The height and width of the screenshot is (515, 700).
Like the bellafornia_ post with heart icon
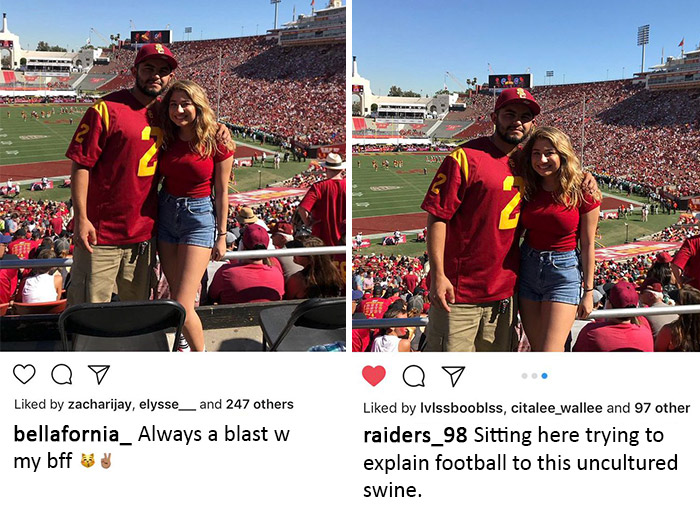24,374
